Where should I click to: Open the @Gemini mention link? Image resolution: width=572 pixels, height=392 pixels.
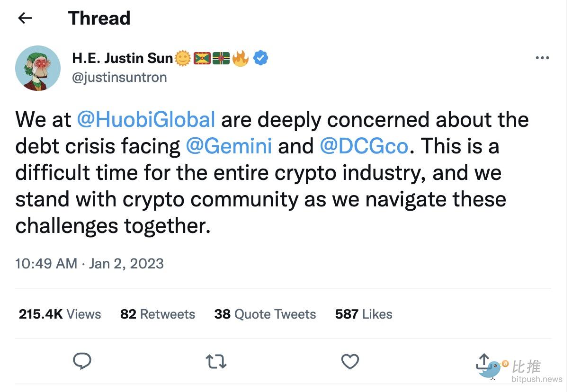point(229,146)
